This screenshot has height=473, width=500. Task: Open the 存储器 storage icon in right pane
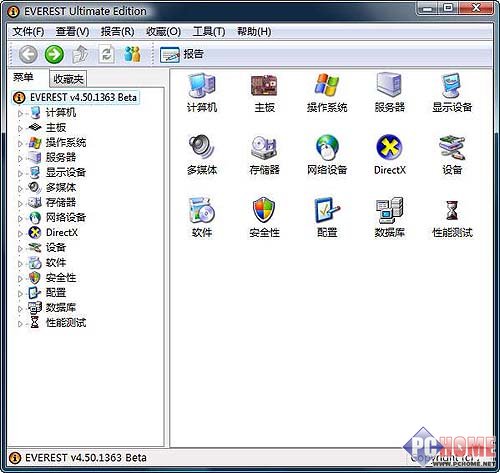(x=264, y=155)
